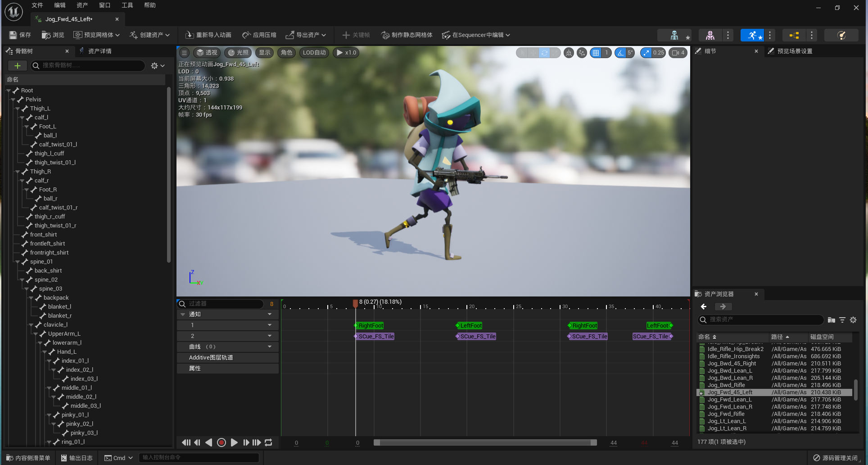Step back one frame

(x=197, y=442)
